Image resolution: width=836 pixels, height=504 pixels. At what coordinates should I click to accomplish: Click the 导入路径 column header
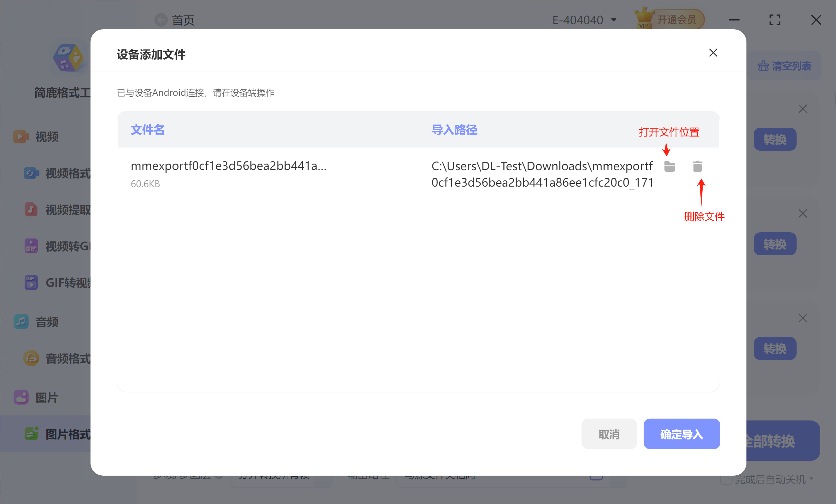pos(454,130)
